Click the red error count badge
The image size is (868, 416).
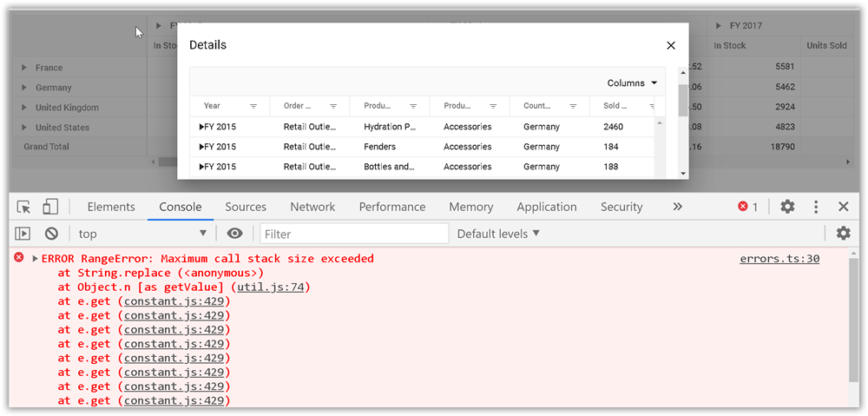[747, 207]
